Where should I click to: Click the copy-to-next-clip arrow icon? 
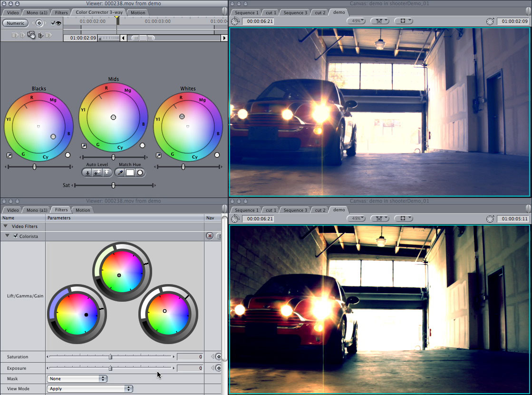(40, 35)
